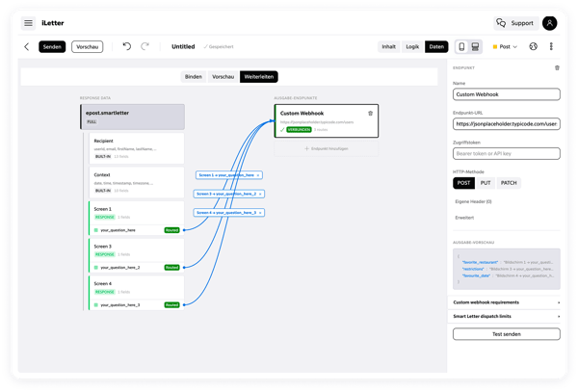Open the Logik tab
Image resolution: width=578 pixels, height=392 pixels.
412,47
